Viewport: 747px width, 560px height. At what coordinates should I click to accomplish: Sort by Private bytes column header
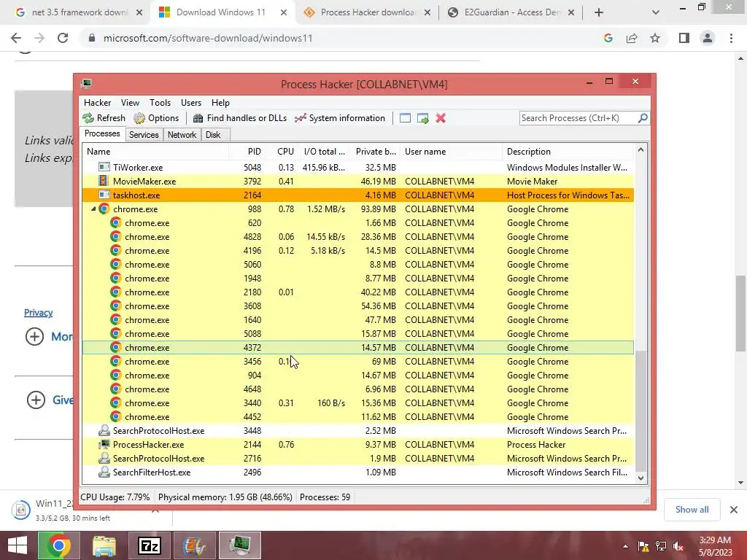point(376,152)
